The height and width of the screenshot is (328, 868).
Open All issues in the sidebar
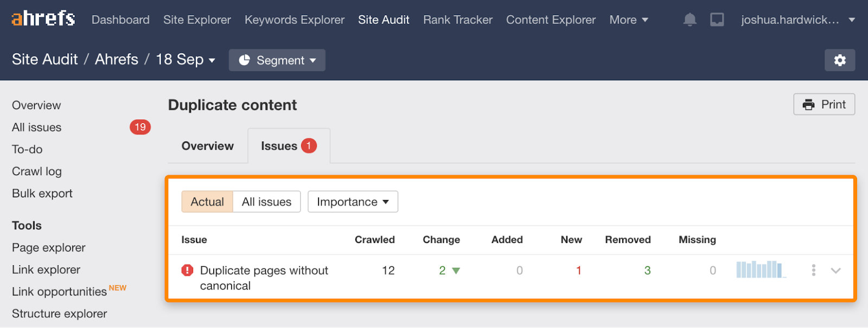point(37,127)
